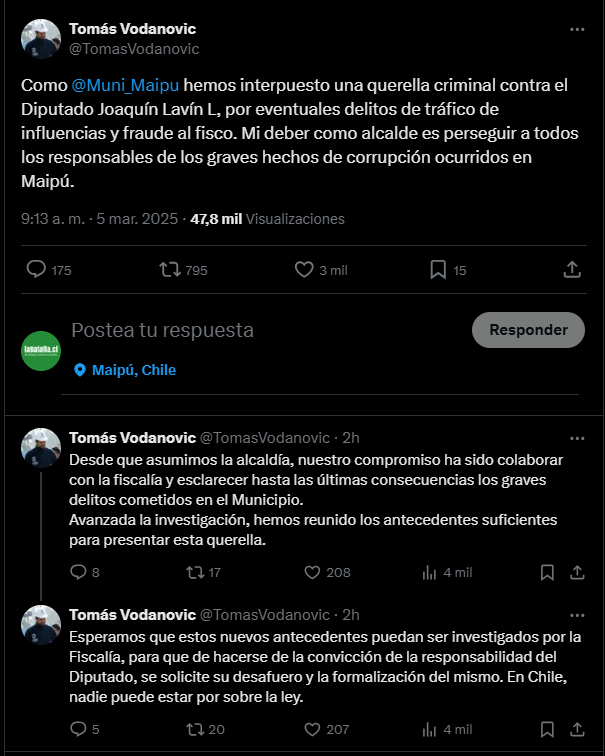Open the 47,8 mil Visualizaciones stats
The image size is (605, 756).
pos(267,219)
